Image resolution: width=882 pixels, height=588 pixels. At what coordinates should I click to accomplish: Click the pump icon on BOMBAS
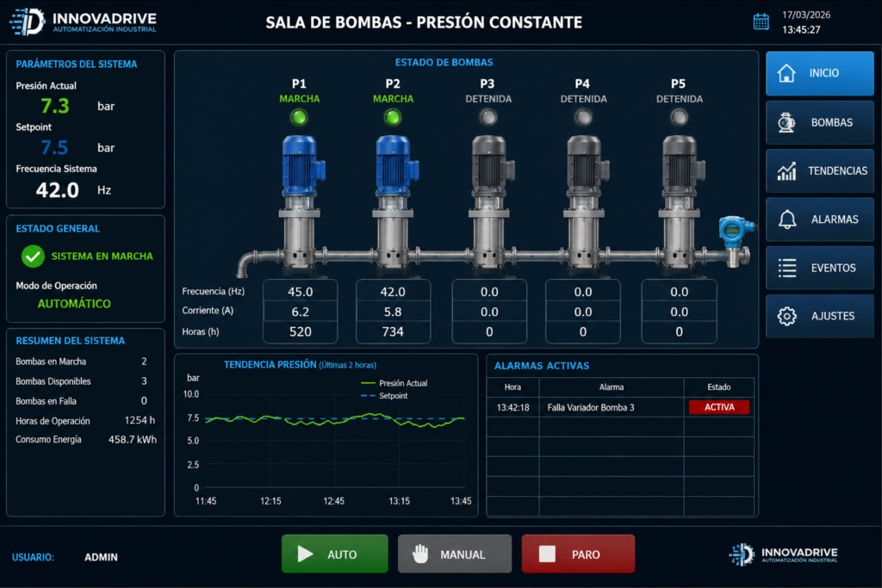[x=786, y=122]
